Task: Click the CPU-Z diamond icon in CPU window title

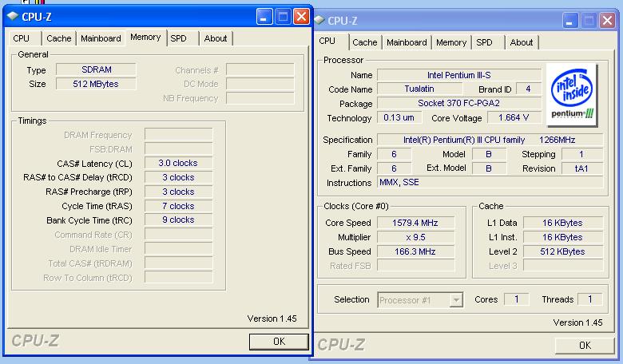Action: pos(319,20)
